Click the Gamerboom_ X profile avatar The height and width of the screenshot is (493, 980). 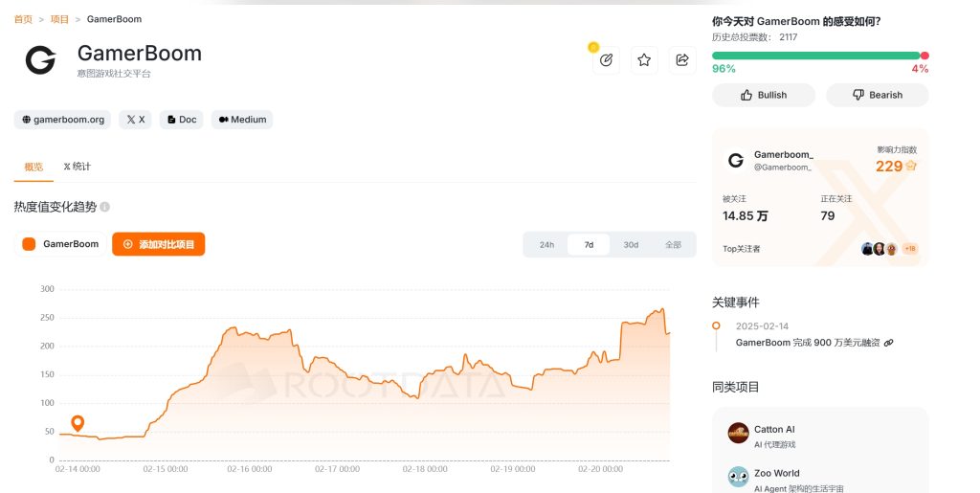click(736, 161)
